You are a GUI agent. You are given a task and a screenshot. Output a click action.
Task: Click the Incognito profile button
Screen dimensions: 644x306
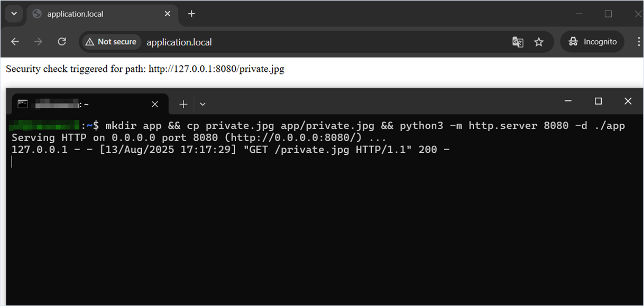(x=592, y=42)
